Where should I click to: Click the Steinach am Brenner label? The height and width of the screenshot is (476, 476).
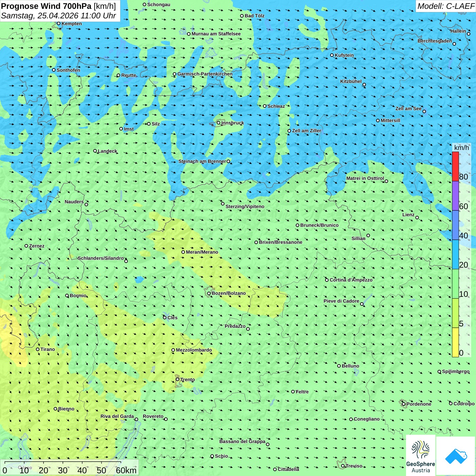click(202, 161)
